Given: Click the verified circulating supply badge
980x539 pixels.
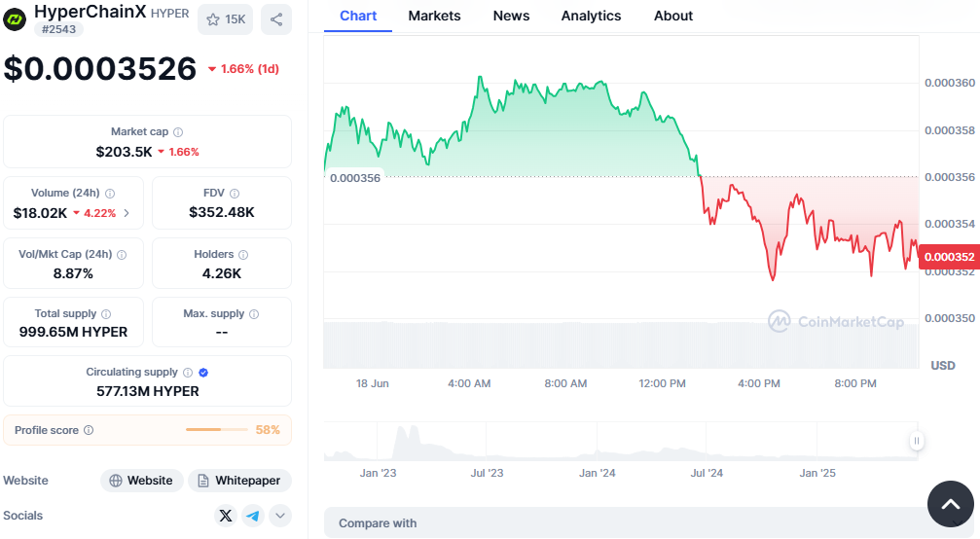Looking at the screenshot, I should tap(203, 373).
